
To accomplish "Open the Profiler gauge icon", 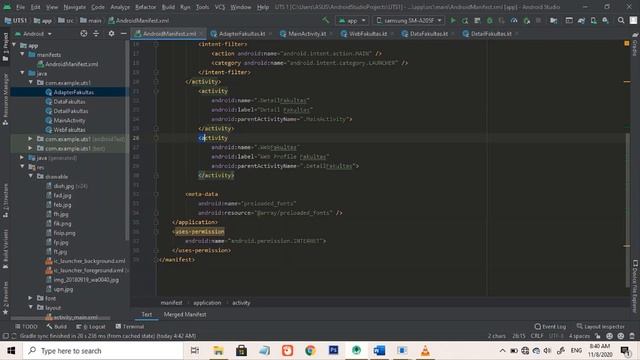I will pos(514,20).
